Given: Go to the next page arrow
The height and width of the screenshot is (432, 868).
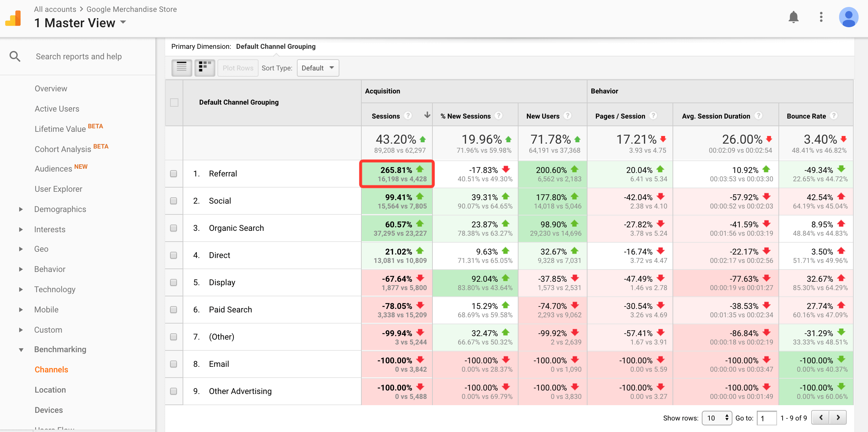Looking at the screenshot, I should tap(838, 417).
